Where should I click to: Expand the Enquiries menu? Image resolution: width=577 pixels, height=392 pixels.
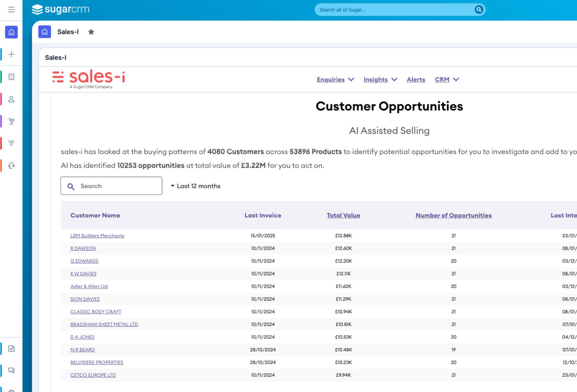(335, 79)
